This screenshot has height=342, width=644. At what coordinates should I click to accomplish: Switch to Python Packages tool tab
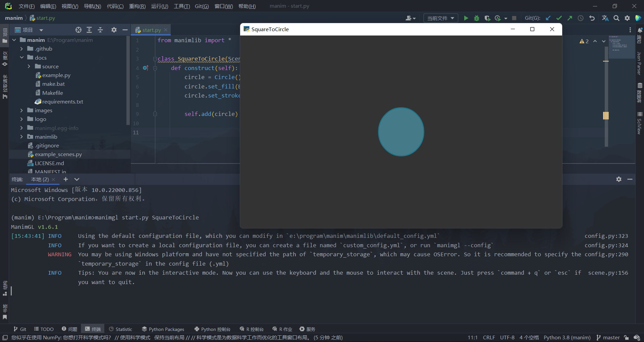[163, 329]
